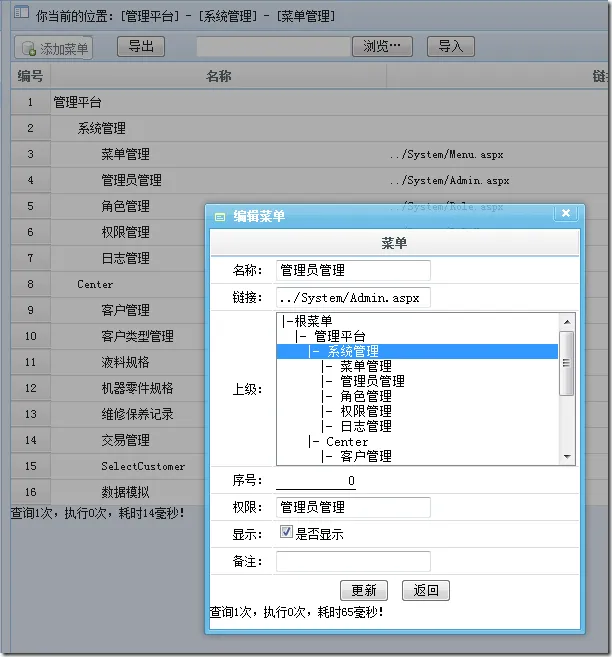Click the 导入 import button
The width and height of the screenshot is (612, 657).
pos(451,46)
